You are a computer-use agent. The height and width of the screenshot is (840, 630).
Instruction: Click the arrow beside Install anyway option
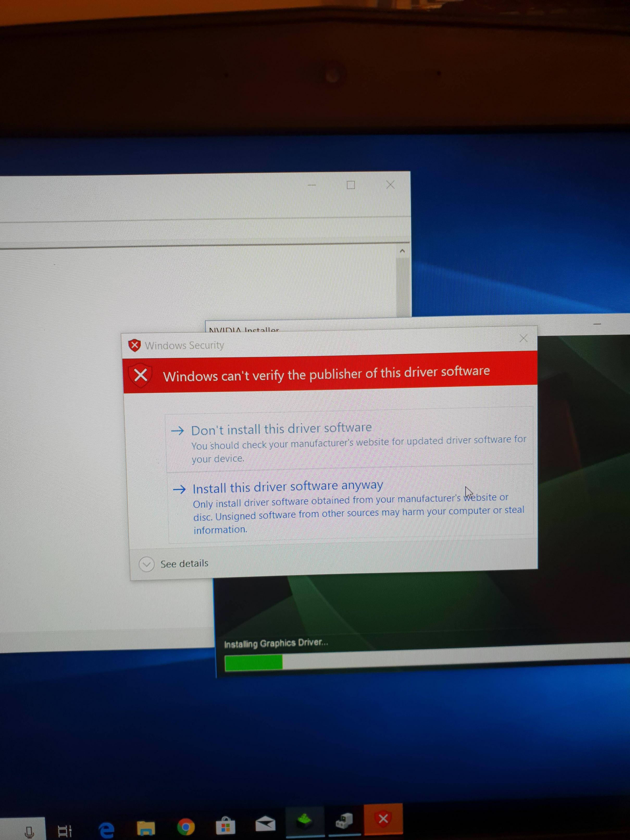pyautogui.click(x=179, y=489)
